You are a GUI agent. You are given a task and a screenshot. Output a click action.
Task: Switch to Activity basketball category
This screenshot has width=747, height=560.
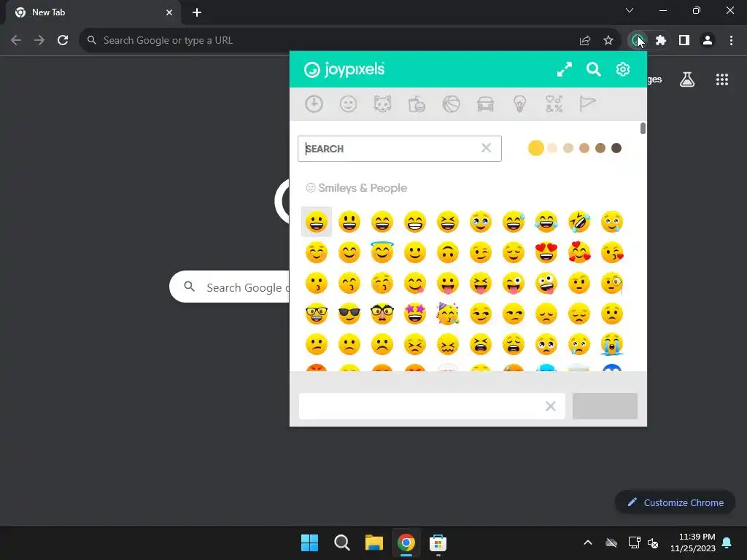451,104
